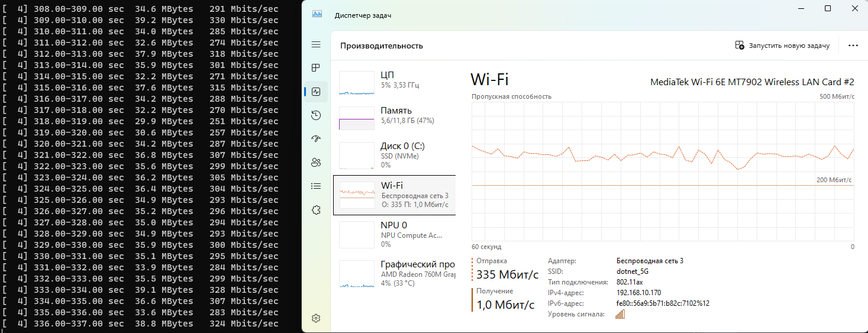Open Task Manager settings gear
868x333 pixels.
pyautogui.click(x=316, y=318)
